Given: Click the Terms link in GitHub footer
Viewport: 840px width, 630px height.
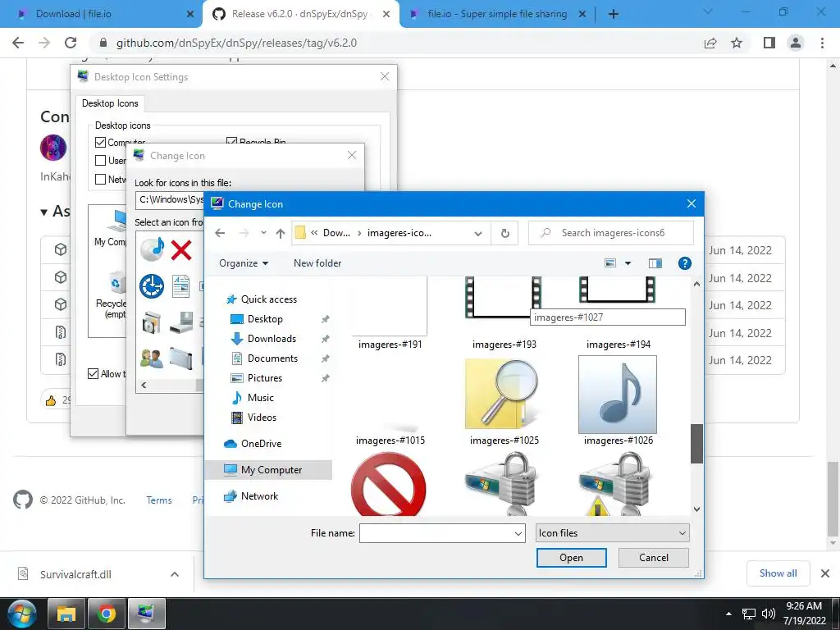Looking at the screenshot, I should coord(159,500).
